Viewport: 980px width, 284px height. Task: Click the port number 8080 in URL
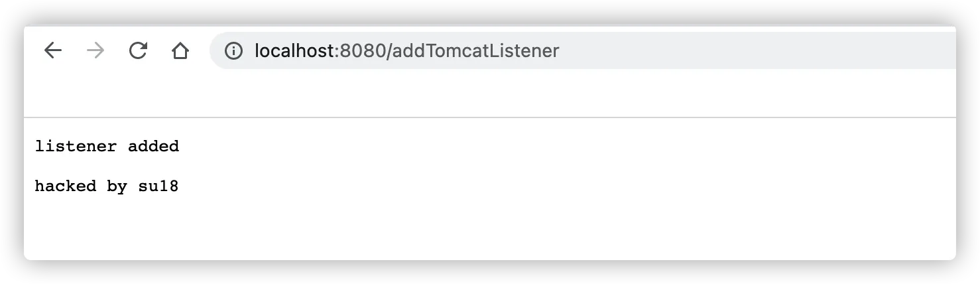tap(362, 50)
